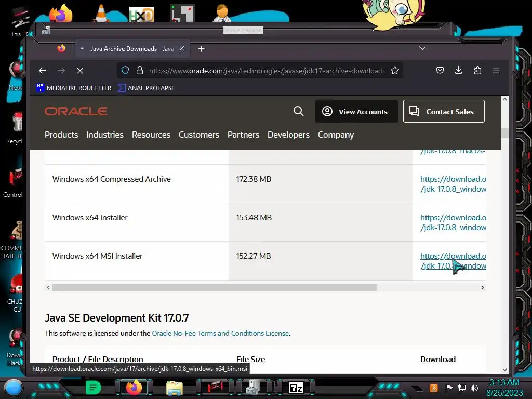Select the 153.48 MB file size text
This screenshot has height=399, width=532.
pyautogui.click(x=254, y=218)
